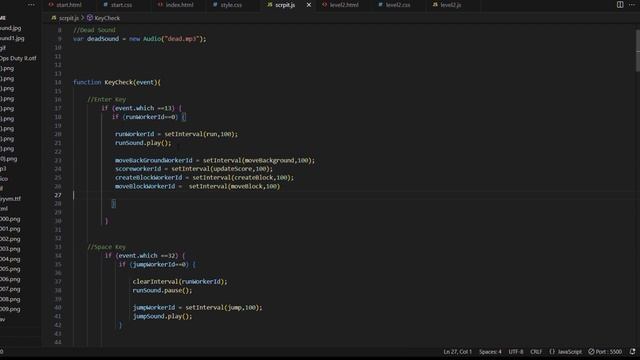Open the file ending in 000.png
Screen dimensions: 640x360
click(x=10, y=219)
